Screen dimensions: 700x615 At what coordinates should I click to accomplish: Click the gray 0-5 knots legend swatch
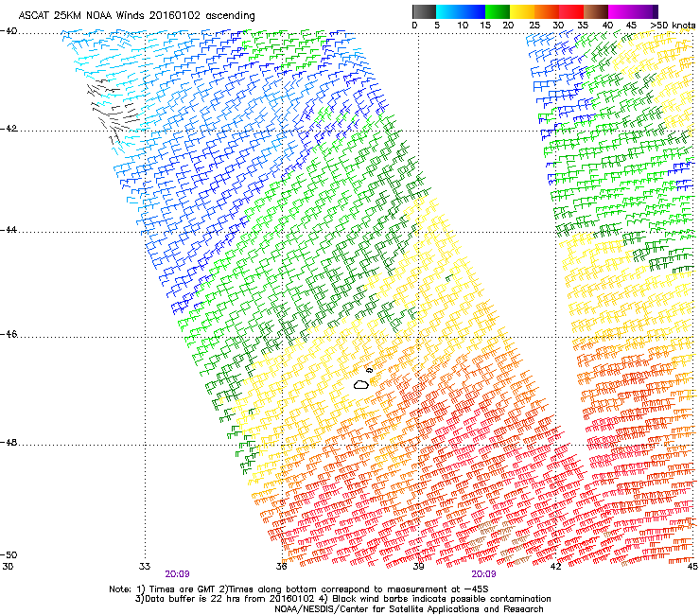[x=424, y=11]
